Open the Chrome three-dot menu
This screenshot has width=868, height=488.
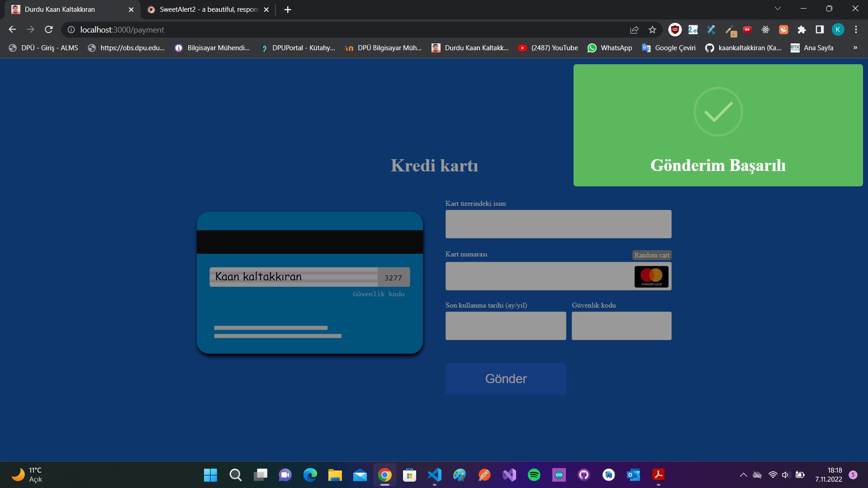(x=856, y=29)
